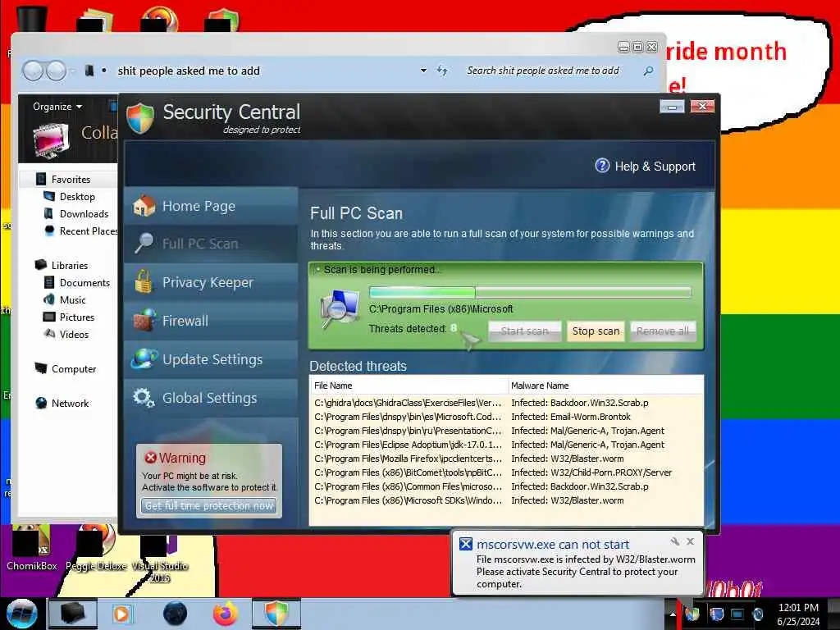Click the Security Central shield logo
The image size is (840, 630).
click(140, 118)
